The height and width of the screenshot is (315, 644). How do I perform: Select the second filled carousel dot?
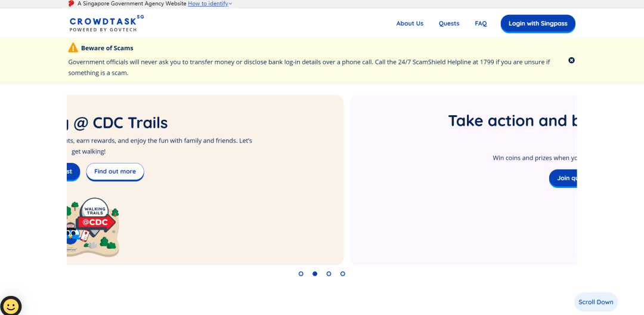(315, 274)
